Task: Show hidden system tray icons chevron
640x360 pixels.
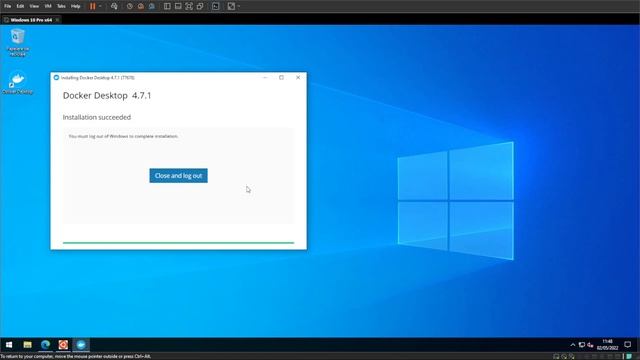Action: pos(573,345)
